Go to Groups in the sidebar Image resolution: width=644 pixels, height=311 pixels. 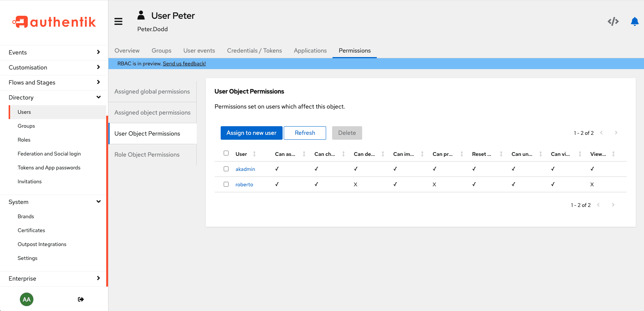coord(26,126)
